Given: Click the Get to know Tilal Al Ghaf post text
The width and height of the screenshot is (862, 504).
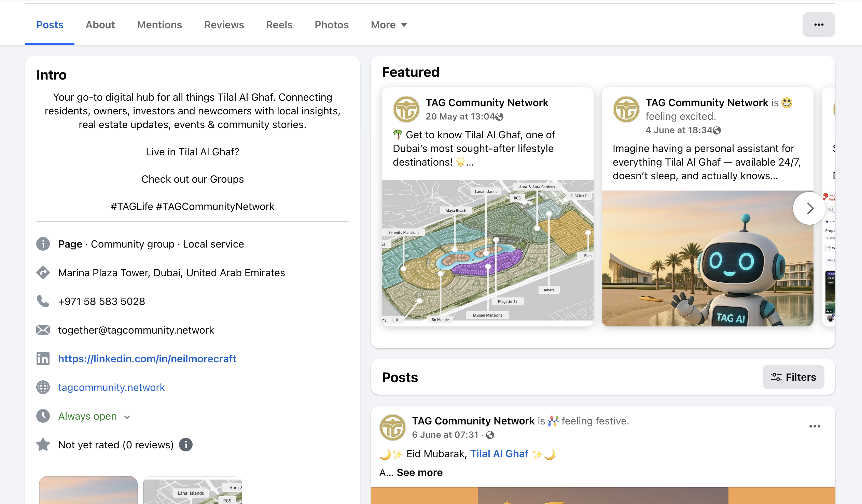Looking at the screenshot, I should [473, 149].
